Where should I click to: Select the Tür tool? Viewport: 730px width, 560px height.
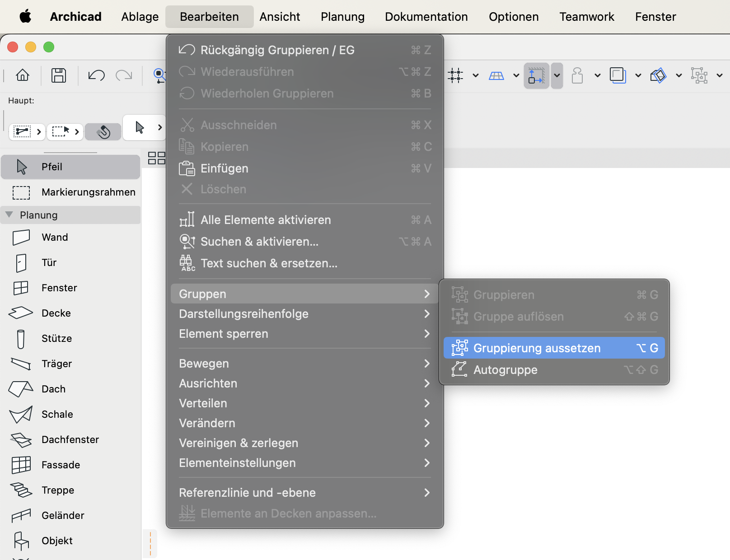[70, 262]
